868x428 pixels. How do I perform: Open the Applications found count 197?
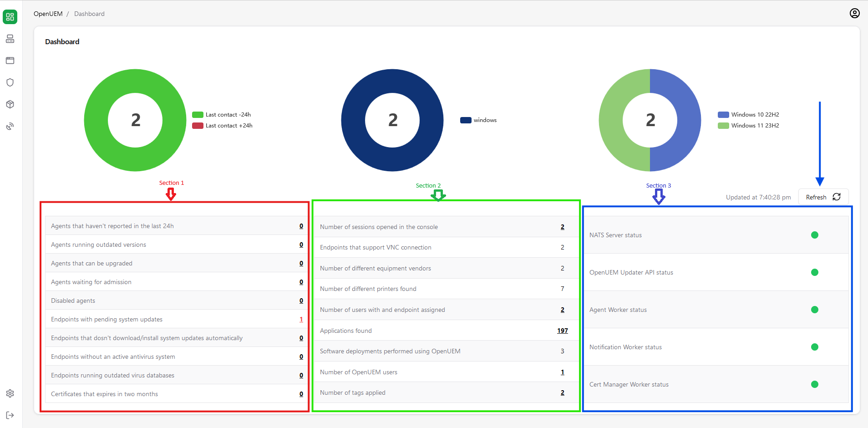click(x=563, y=331)
